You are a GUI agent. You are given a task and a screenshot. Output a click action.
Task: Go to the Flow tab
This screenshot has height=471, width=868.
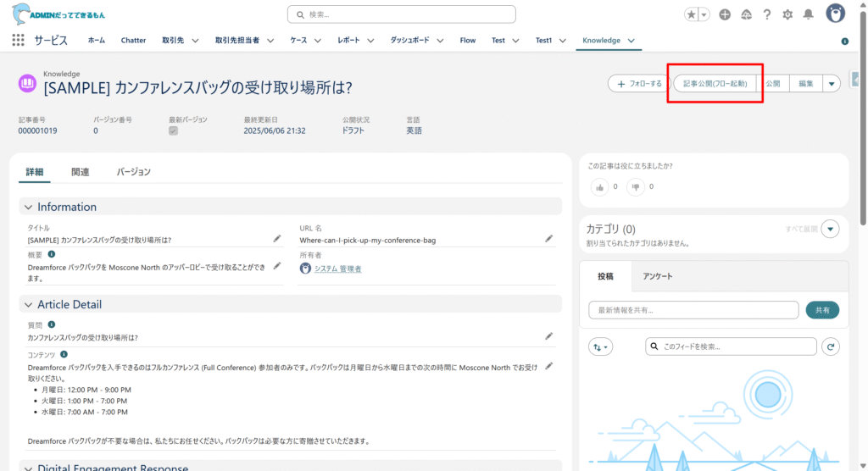click(x=468, y=41)
